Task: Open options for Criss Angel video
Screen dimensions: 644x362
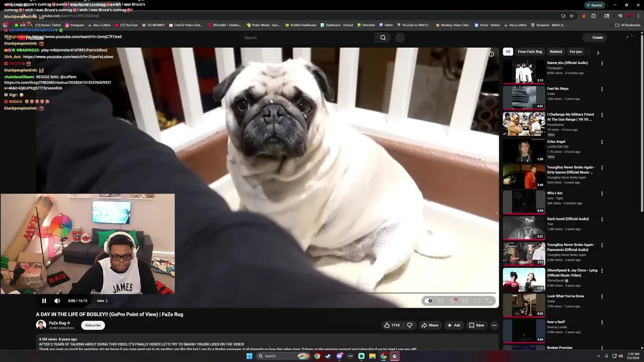Action: (602, 142)
